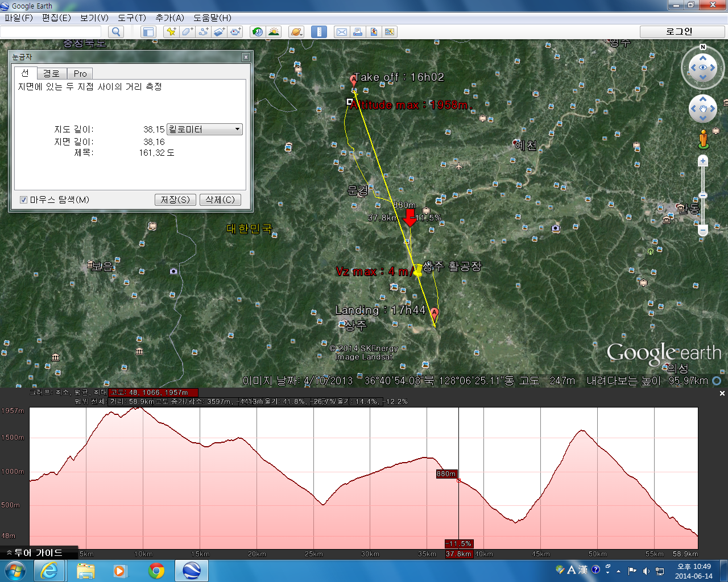
Task: Email the view with envelope icon
Action: pyautogui.click(x=342, y=32)
